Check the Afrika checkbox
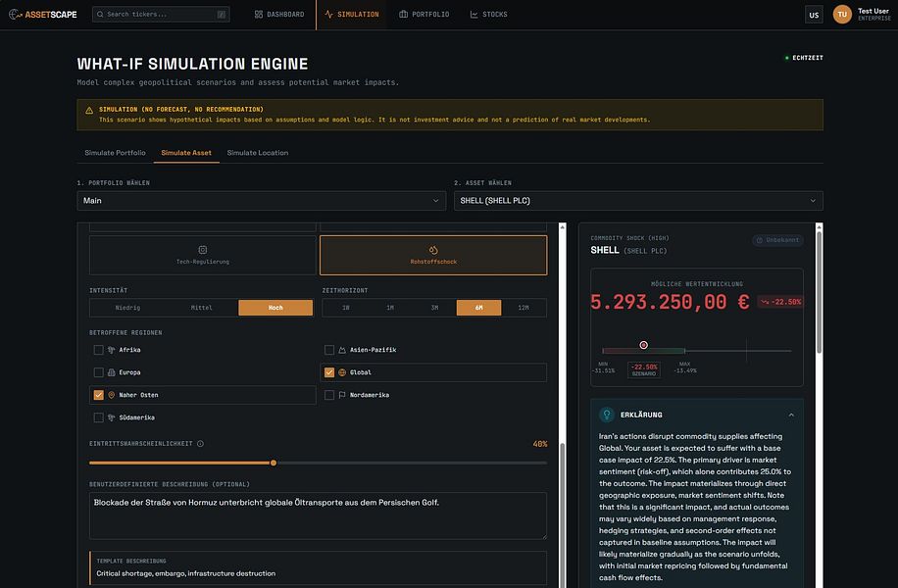 [98, 350]
